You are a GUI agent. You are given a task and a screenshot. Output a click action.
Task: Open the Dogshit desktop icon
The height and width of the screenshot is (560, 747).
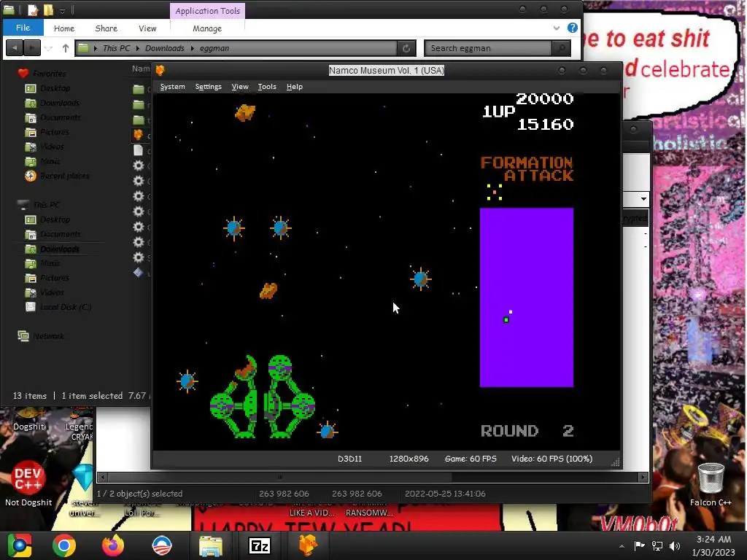click(x=28, y=419)
